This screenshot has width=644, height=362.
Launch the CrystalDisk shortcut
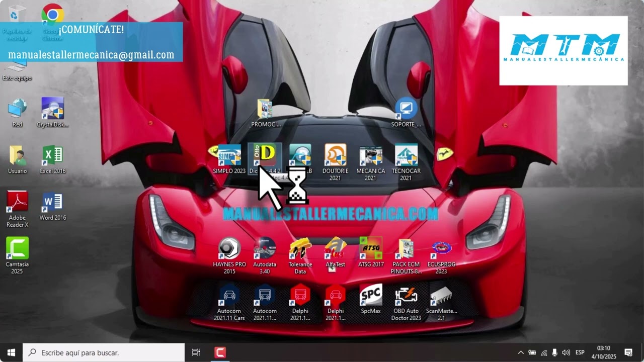click(x=53, y=113)
